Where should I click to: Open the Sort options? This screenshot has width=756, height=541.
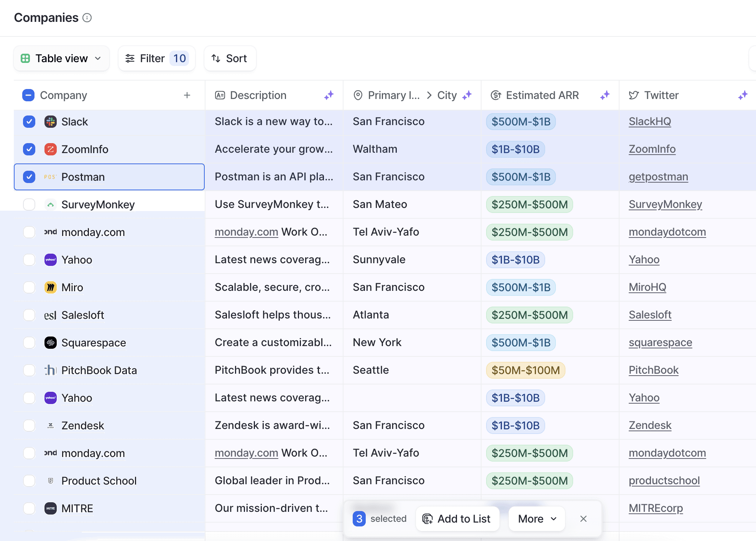tap(230, 58)
